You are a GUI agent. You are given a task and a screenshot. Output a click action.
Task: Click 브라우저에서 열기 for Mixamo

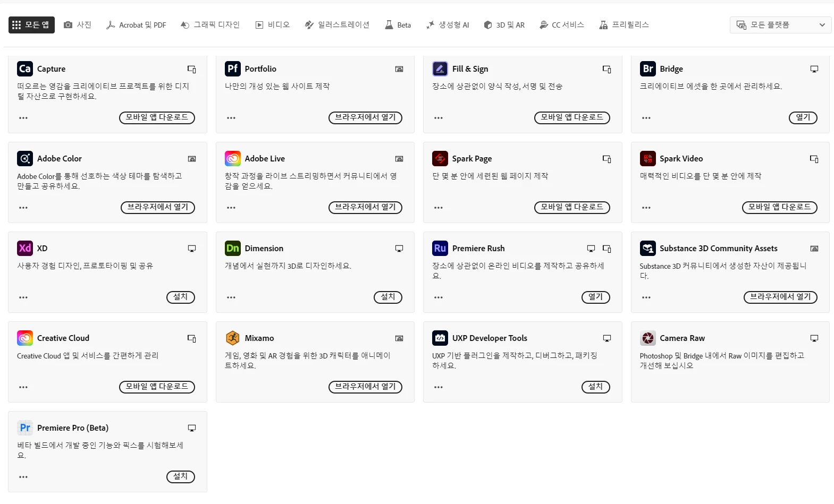365,387
